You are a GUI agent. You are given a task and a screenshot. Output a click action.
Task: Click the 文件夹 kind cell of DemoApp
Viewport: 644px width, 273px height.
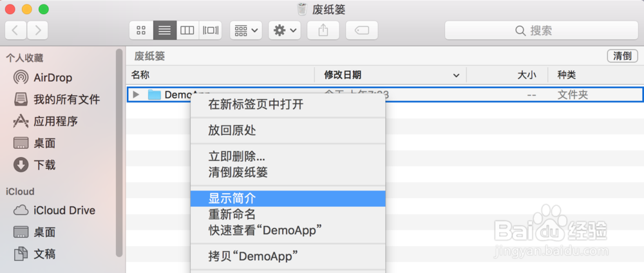[x=573, y=95]
